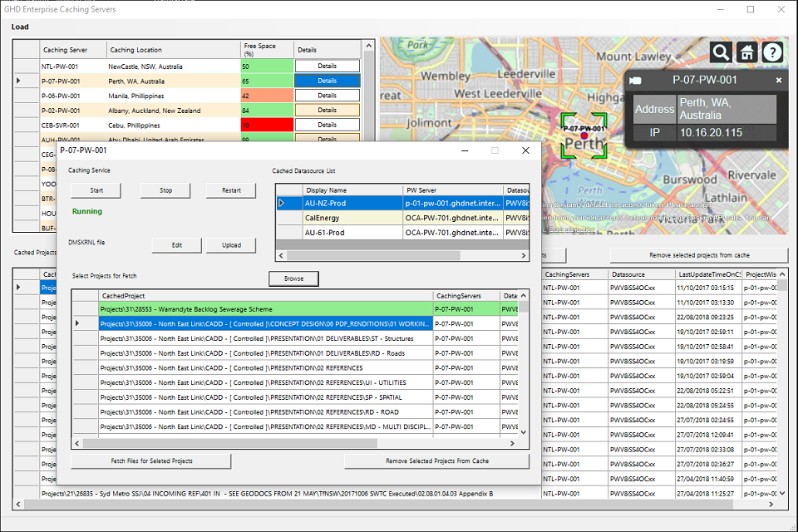Stop the caching service
Screen dimensions: 798x532
166,190
